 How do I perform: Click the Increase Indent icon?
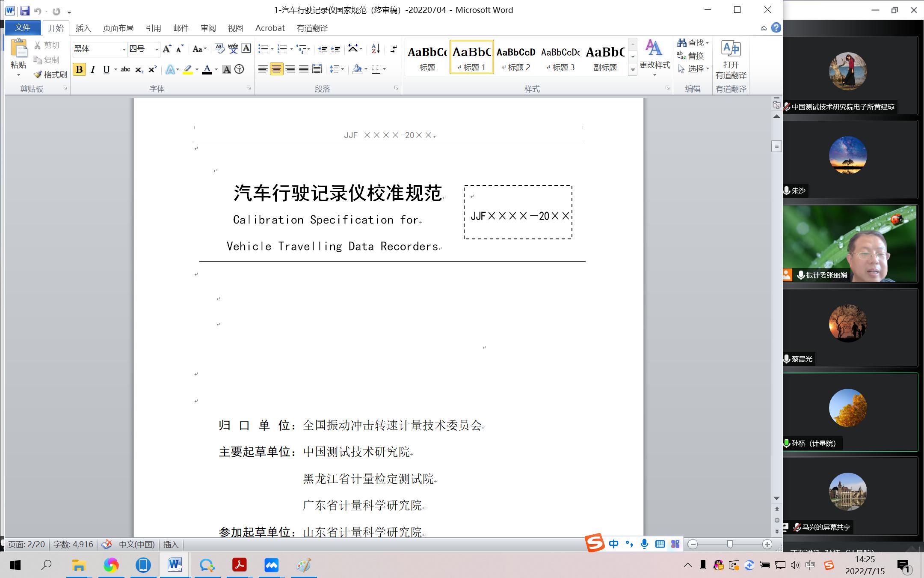pyautogui.click(x=336, y=49)
